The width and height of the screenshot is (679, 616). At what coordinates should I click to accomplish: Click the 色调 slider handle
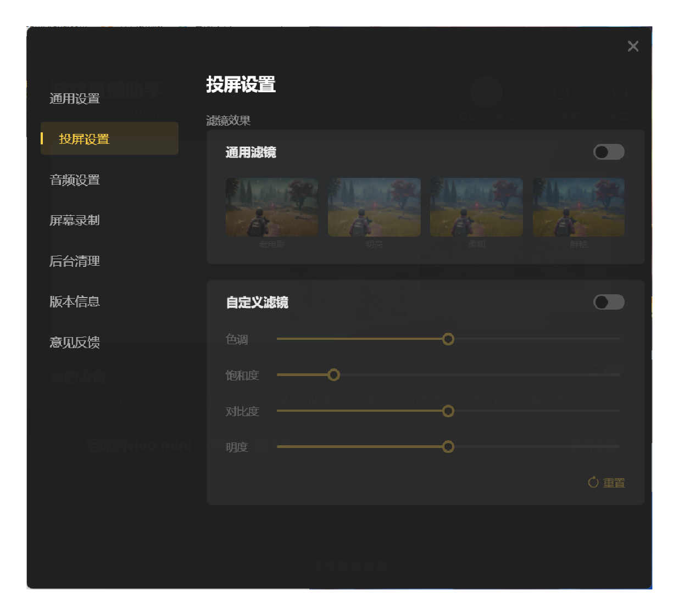click(448, 339)
